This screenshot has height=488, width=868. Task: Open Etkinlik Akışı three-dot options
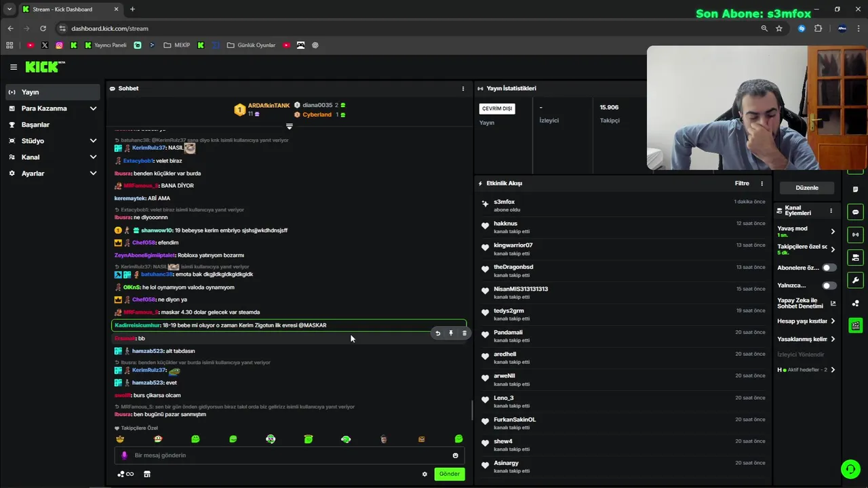762,184
